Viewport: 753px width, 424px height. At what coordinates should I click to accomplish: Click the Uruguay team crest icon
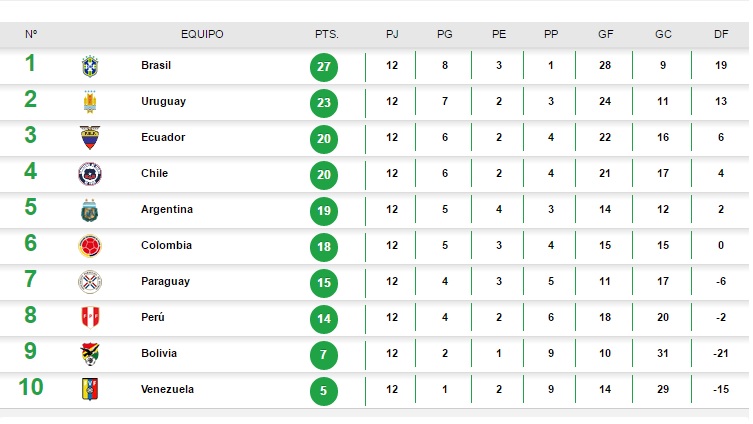click(90, 102)
